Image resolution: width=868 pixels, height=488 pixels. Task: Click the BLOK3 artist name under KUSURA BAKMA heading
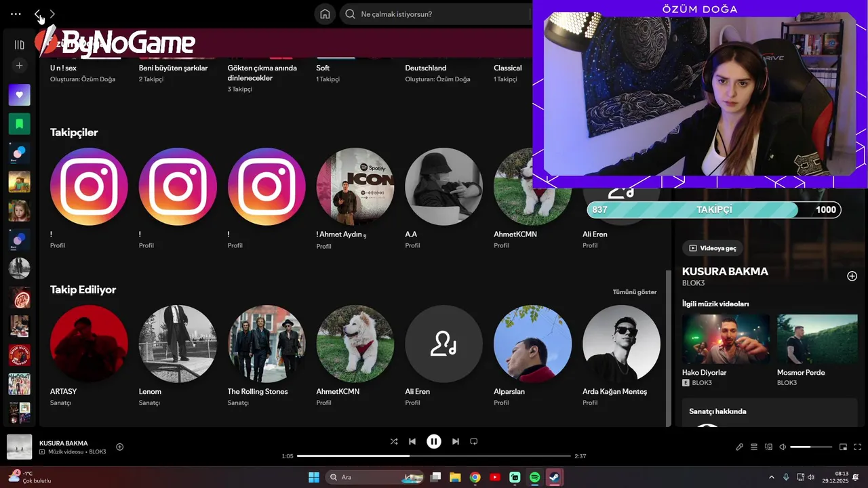693,283
